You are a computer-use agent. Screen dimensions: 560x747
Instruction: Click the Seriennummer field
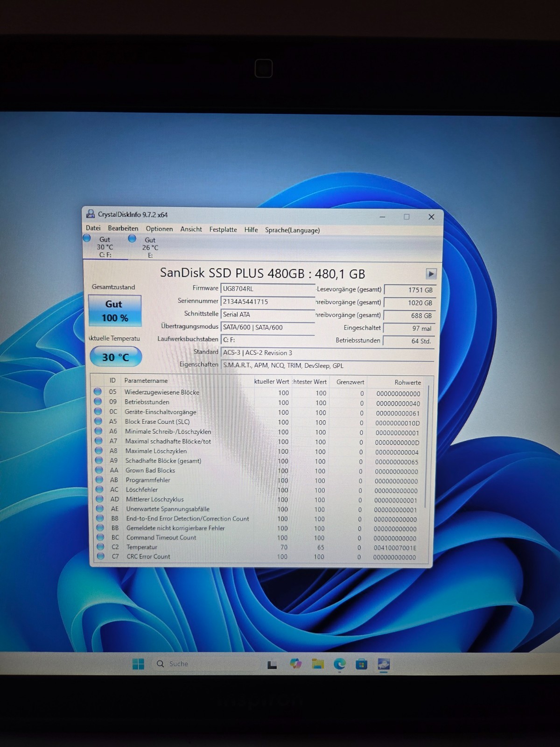(267, 302)
